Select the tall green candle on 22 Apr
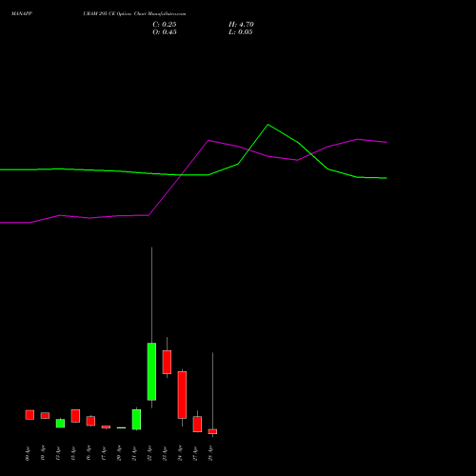This screenshot has height=476, width=476. [x=151, y=371]
